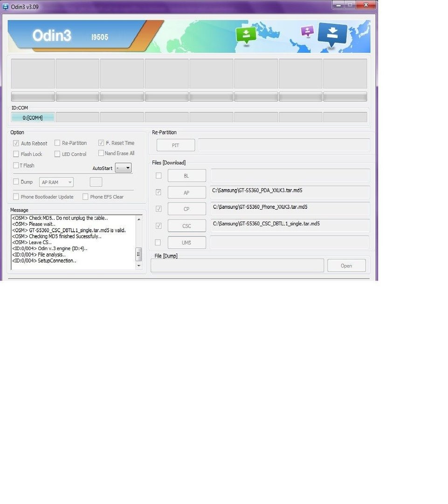Enable the Re-Partition checkbox

coord(57,143)
